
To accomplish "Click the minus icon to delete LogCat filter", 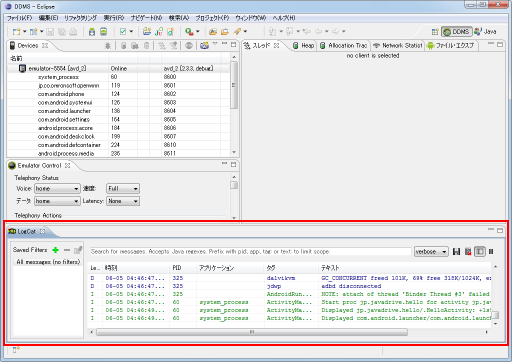I will [67, 250].
